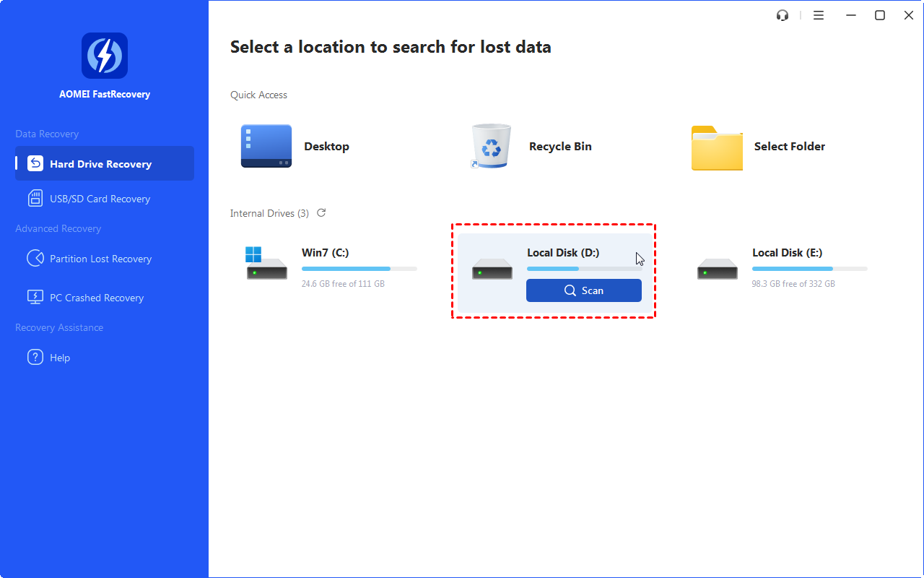Click the Local Disk (E:) usage bar
Screen dimensions: 924x578
(x=810, y=269)
